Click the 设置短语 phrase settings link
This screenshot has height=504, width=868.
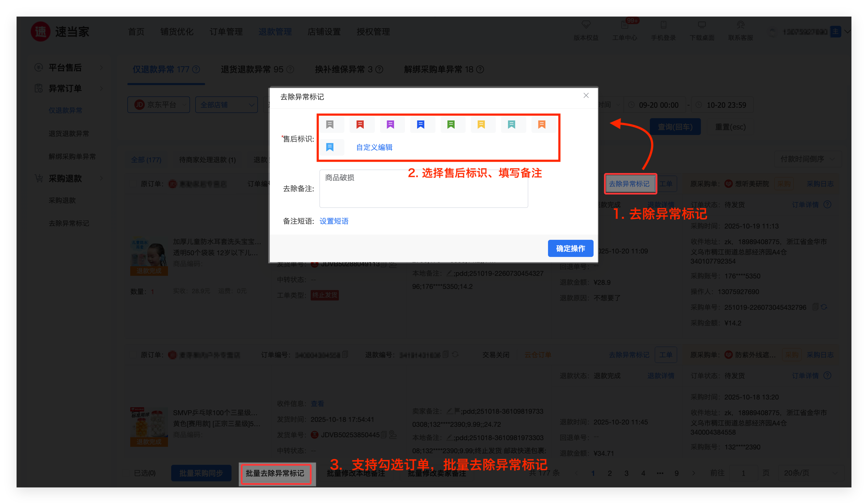click(x=334, y=221)
